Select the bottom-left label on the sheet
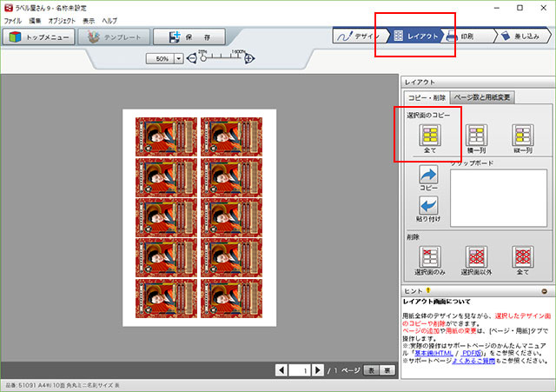 [x=166, y=298]
